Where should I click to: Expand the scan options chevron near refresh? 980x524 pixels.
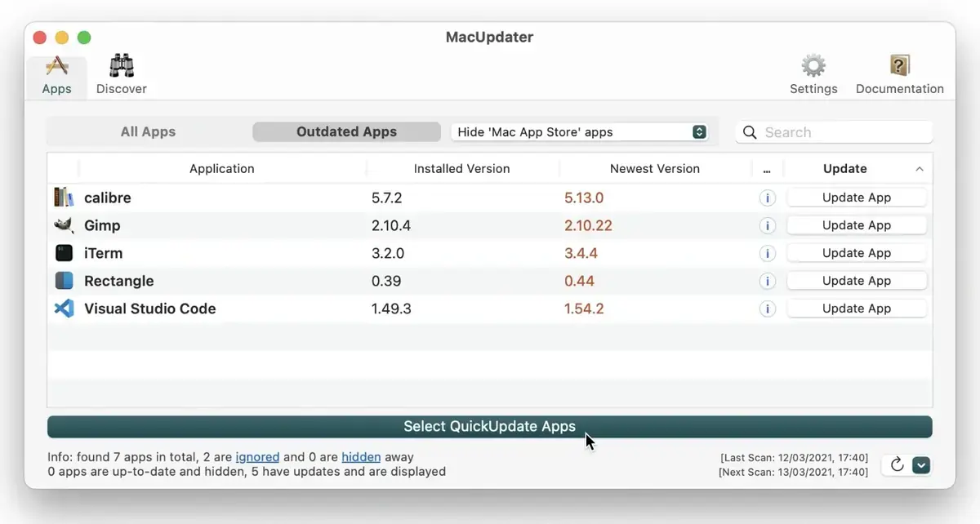click(x=921, y=464)
